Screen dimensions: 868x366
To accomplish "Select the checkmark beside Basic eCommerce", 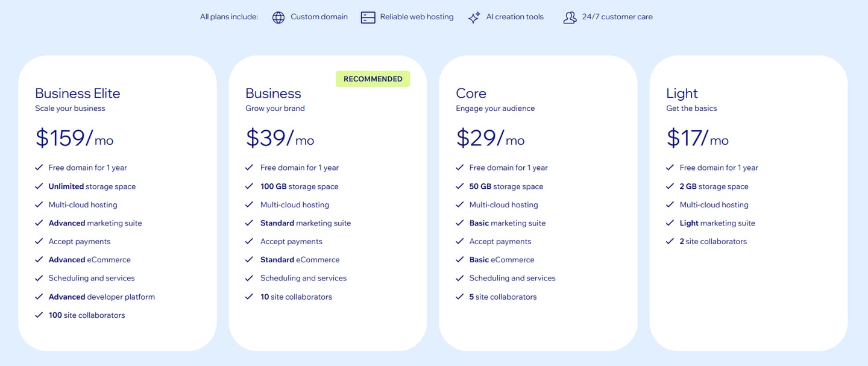I will pyautogui.click(x=459, y=259).
